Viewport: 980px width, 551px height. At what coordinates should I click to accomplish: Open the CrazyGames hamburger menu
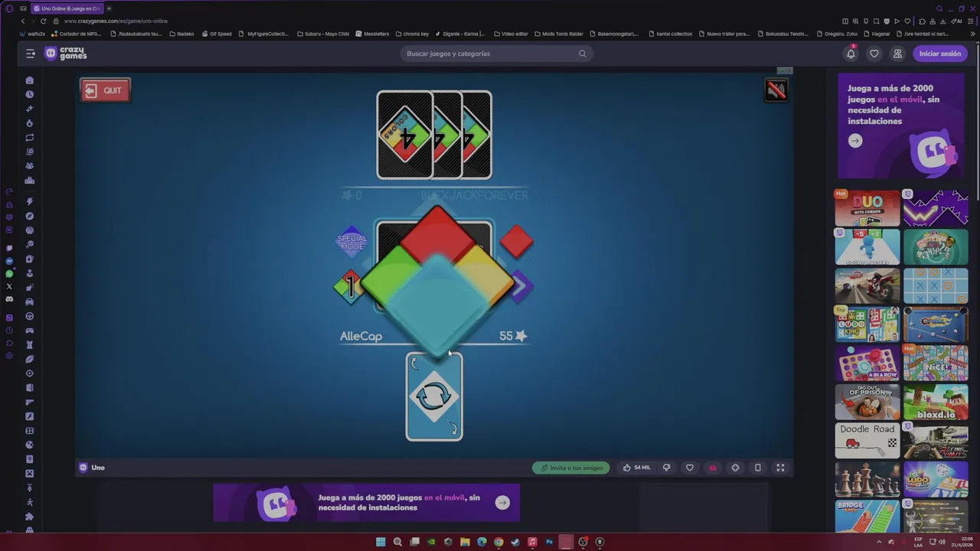pos(31,54)
